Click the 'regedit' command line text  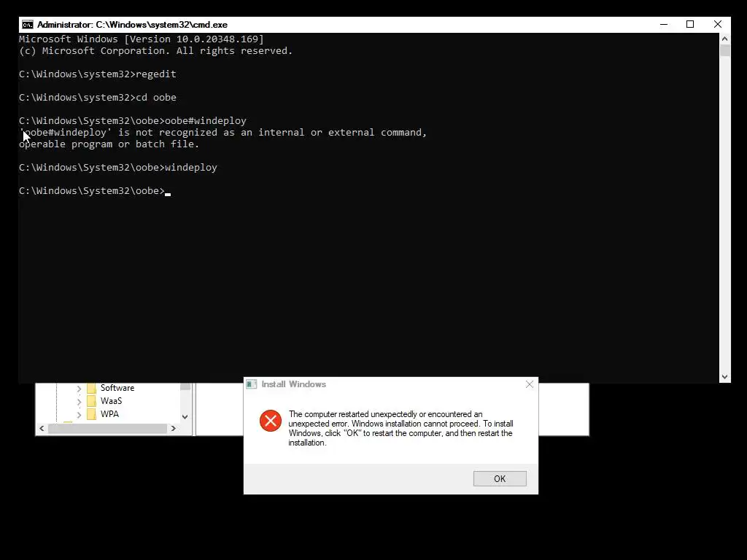tap(156, 74)
